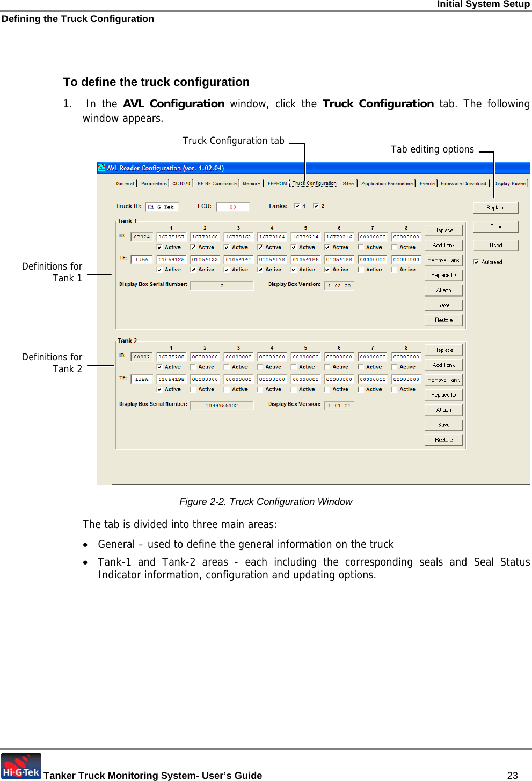This screenshot has width=532, height=781.
Task: Click Attach button in Tank 1
Action: click(x=443, y=290)
